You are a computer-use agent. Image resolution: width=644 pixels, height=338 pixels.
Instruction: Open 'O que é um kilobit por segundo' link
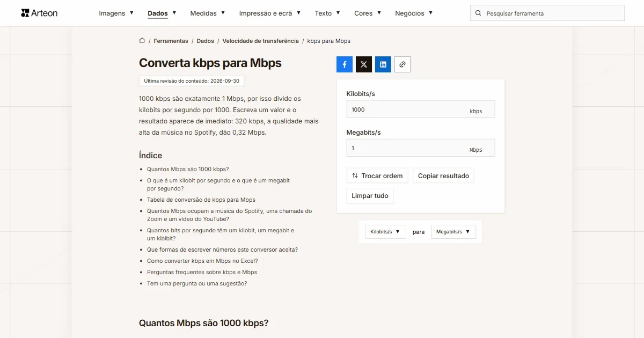tap(218, 185)
